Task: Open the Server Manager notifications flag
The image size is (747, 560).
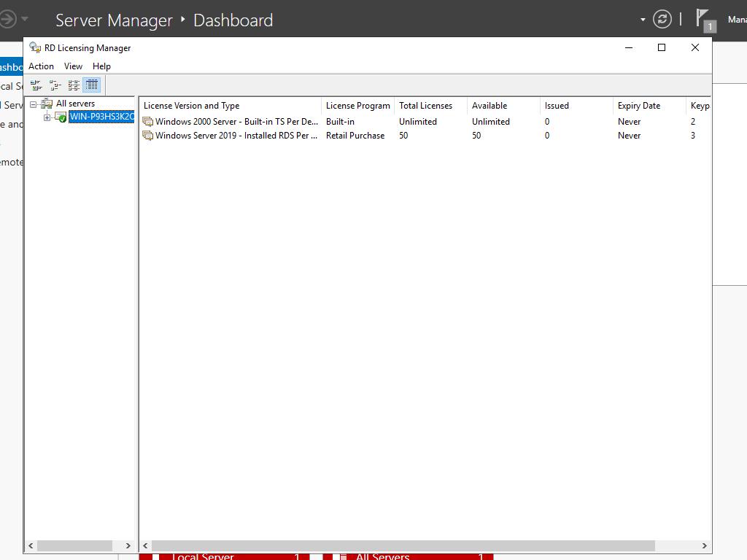Action: (x=705, y=20)
